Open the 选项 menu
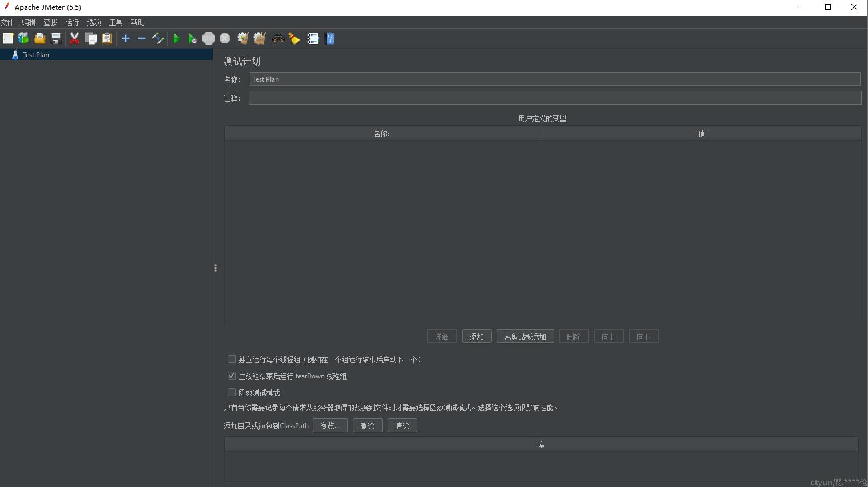This screenshot has height=487, width=868. [94, 22]
